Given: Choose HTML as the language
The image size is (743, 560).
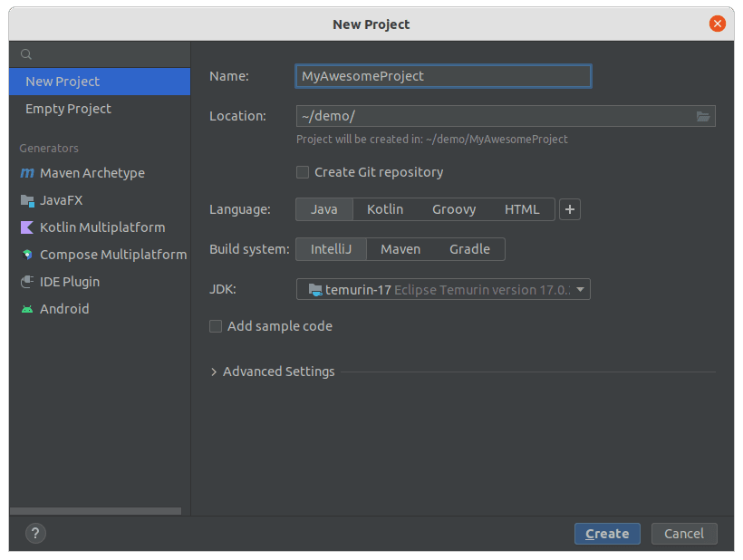Looking at the screenshot, I should pos(522,209).
